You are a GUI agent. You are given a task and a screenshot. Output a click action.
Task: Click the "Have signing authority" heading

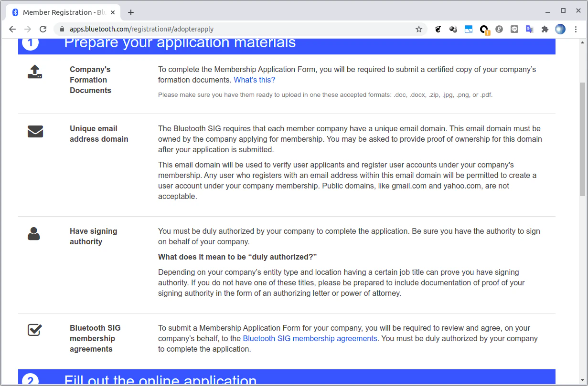point(93,236)
